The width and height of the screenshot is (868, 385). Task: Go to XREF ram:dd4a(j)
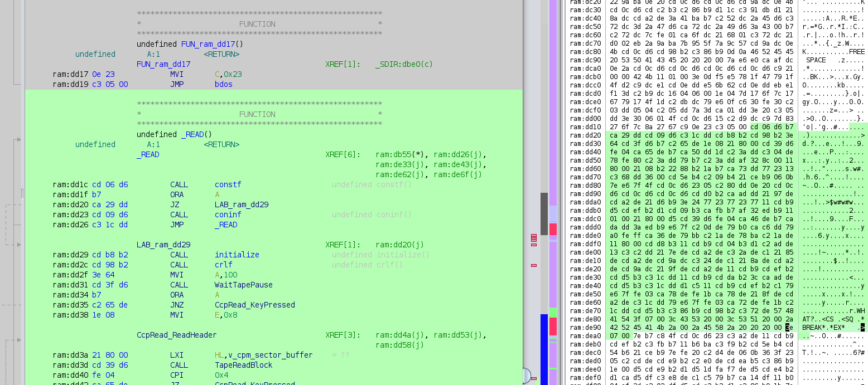click(x=403, y=335)
